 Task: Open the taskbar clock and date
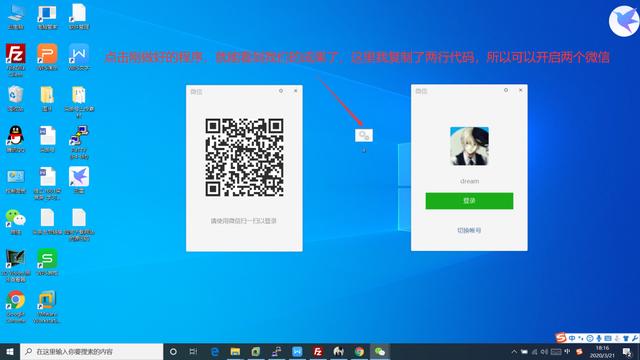pos(602,351)
